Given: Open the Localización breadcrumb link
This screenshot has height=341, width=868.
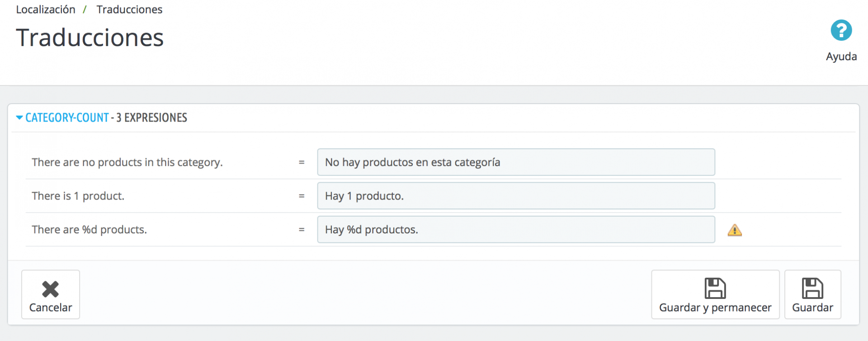Looking at the screenshot, I should pyautogui.click(x=46, y=9).
